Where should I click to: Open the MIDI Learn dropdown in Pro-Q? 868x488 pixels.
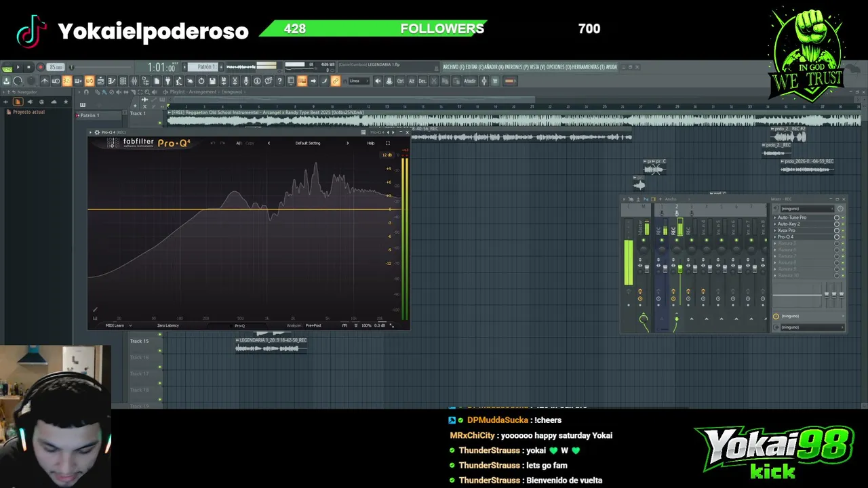[118, 325]
